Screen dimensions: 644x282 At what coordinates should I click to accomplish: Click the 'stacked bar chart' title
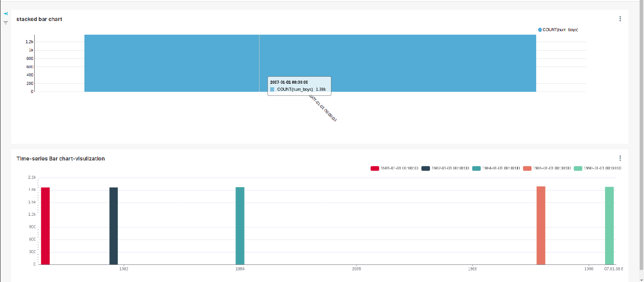click(x=39, y=19)
